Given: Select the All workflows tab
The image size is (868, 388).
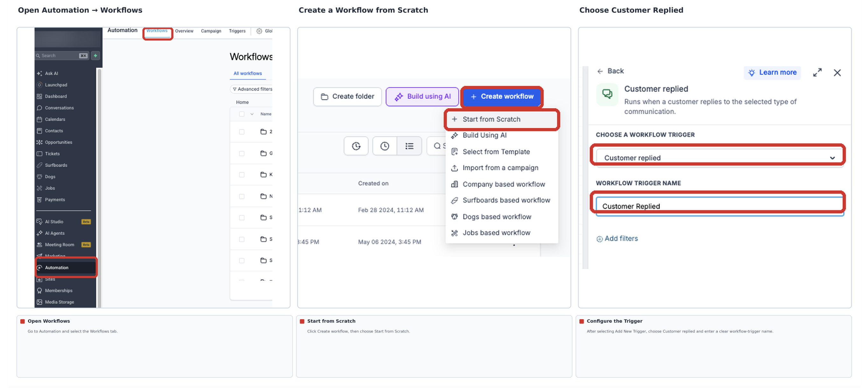Looking at the screenshot, I should click(x=248, y=73).
